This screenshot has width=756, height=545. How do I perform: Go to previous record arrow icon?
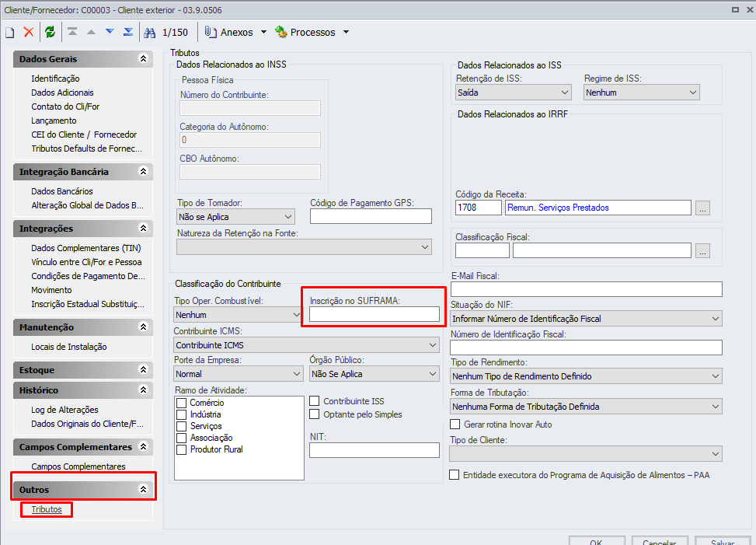point(91,32)
